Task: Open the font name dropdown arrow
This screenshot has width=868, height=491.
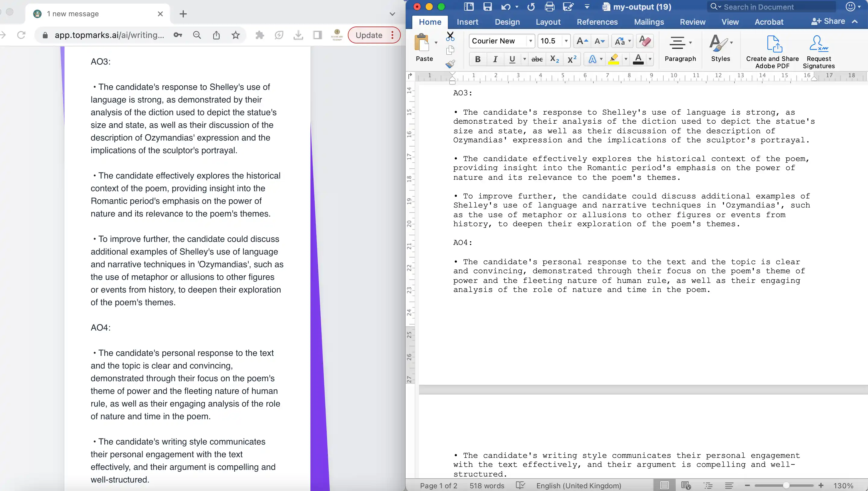Action: click(x=530, y=41)
